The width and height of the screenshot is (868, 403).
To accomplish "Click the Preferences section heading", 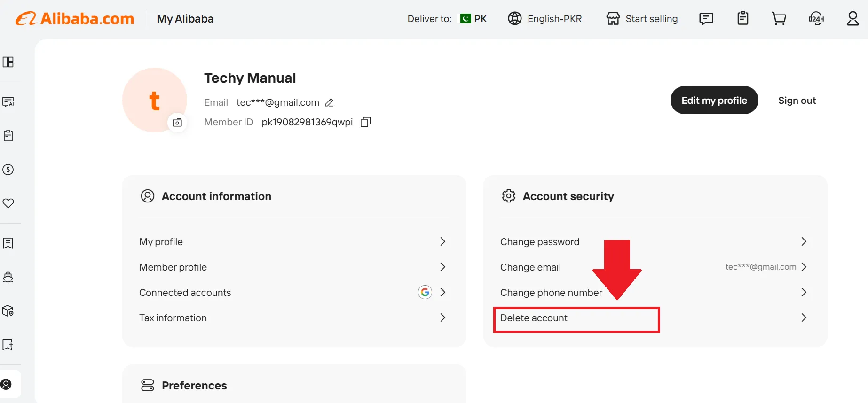I will [194, 385].
